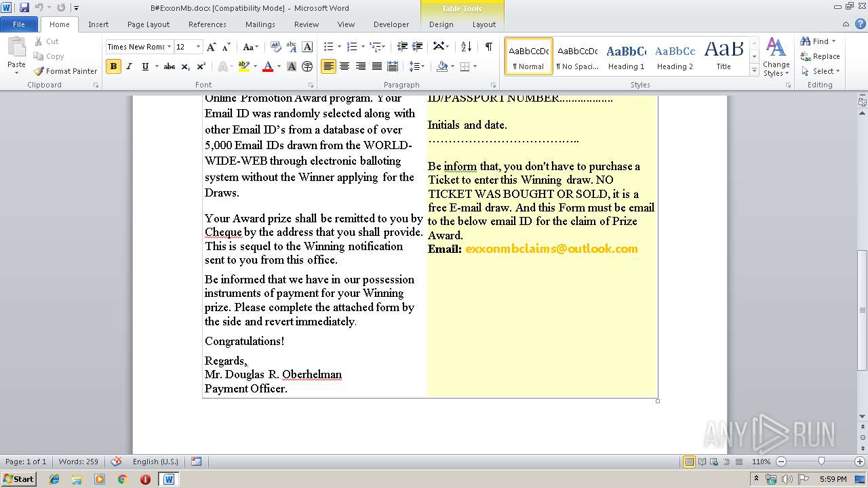
Task: Open the font name dropdown
Action: (170, 47)
